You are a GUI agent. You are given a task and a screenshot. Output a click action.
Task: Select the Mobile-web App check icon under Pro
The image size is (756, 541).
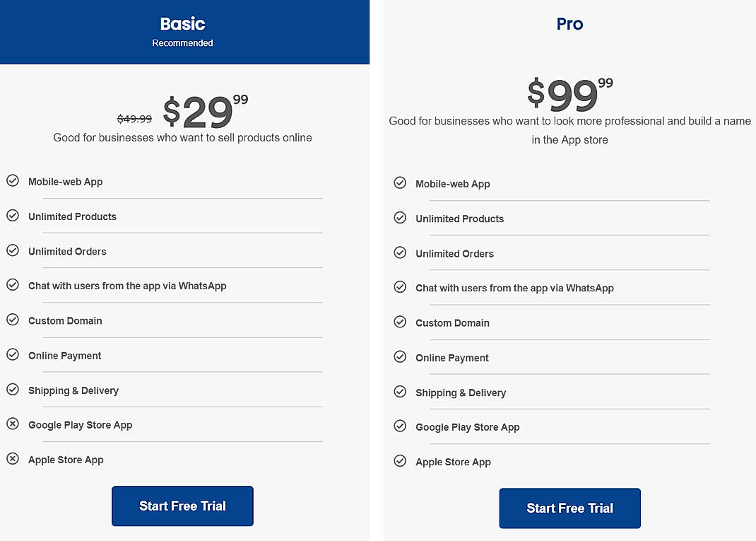[x=400, y=182]
